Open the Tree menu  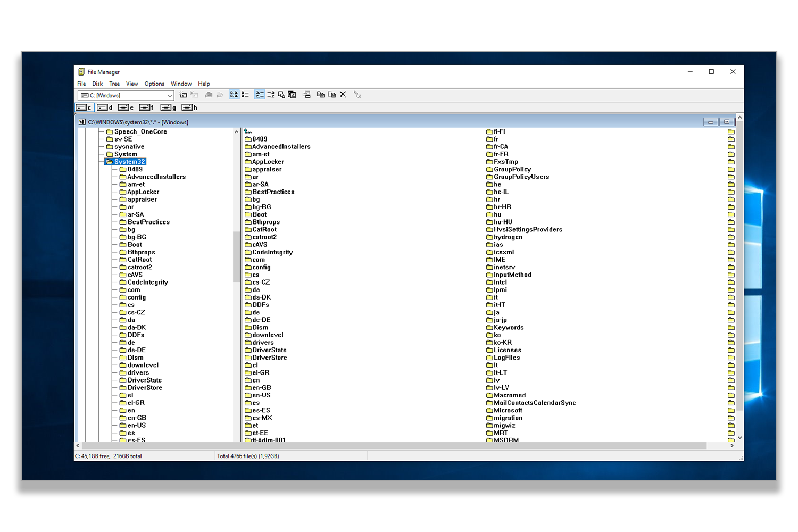(x=114, y=84)
